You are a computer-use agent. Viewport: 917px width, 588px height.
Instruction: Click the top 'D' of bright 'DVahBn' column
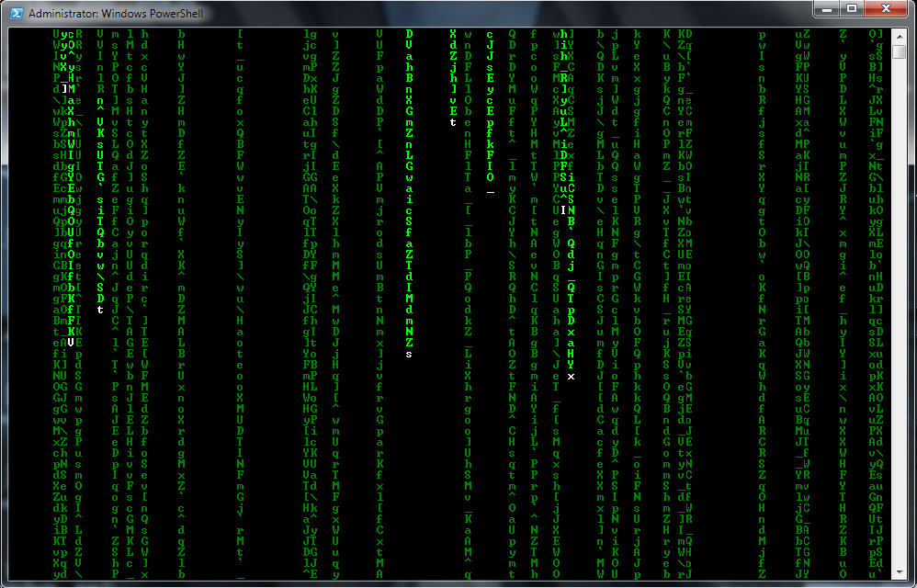click(409, 34)
